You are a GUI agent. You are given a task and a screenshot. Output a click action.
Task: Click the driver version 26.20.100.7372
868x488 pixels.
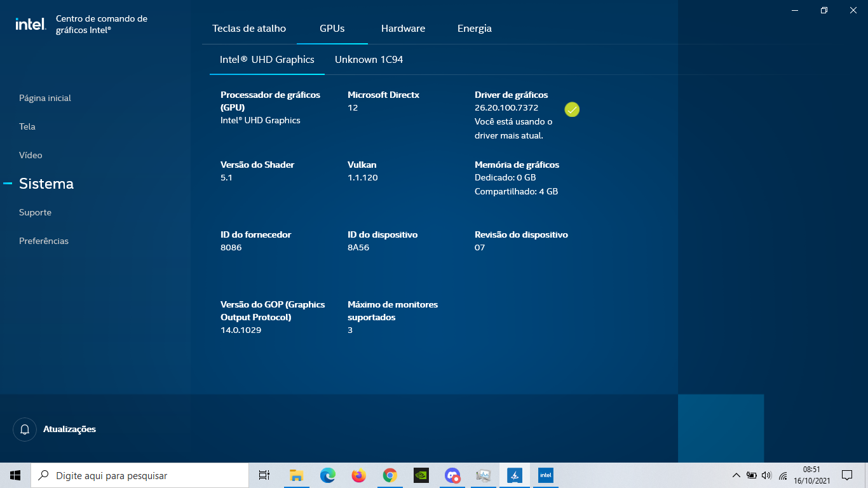click(x=506, y=108)
